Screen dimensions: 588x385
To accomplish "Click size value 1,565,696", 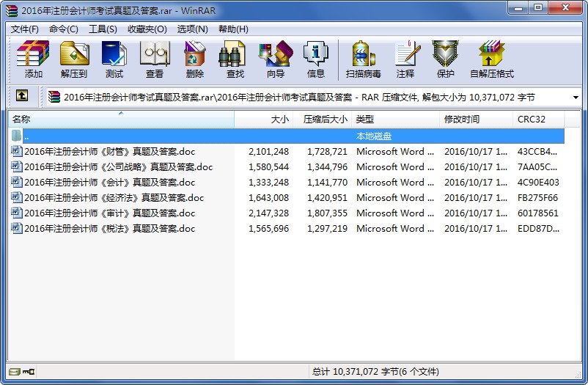I will coord(268,228).
